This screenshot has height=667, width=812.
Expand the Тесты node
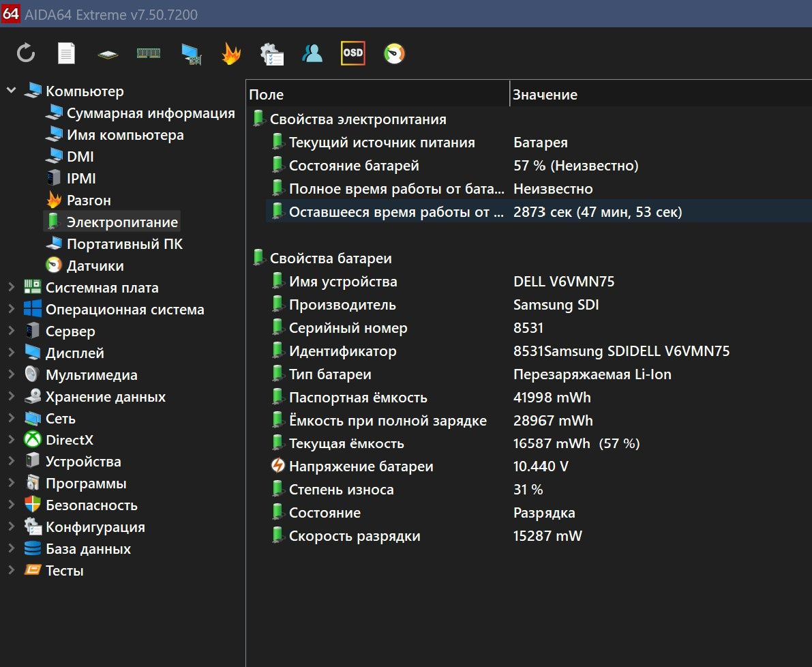(x=11, y=570)
